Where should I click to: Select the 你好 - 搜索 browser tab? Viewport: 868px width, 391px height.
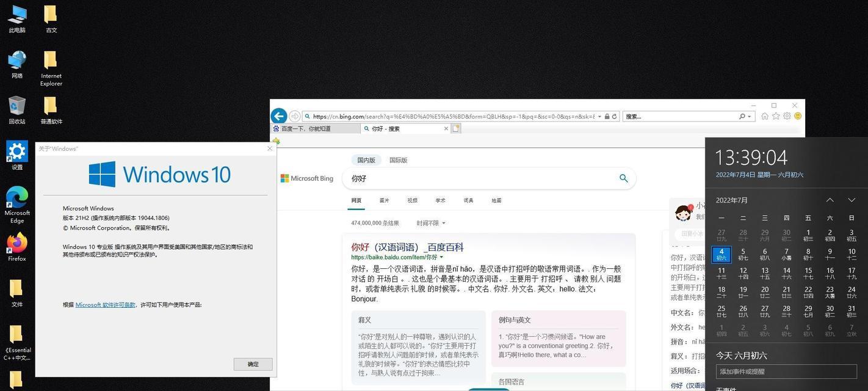point(405,128)
